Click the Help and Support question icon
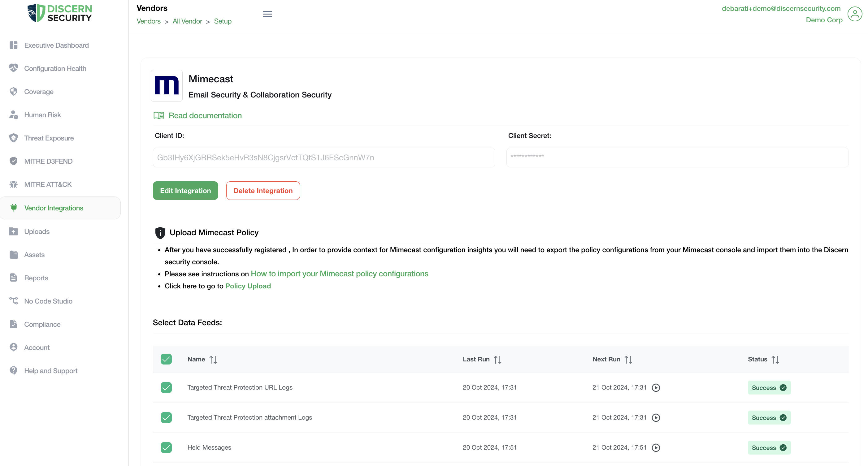868x466 pixels. pos(14,371)
